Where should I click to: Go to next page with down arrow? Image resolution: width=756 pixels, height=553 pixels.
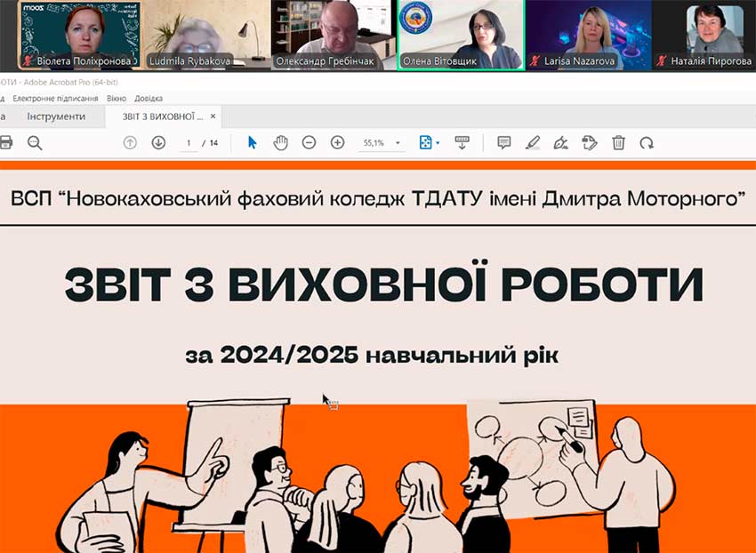point(158,142)
